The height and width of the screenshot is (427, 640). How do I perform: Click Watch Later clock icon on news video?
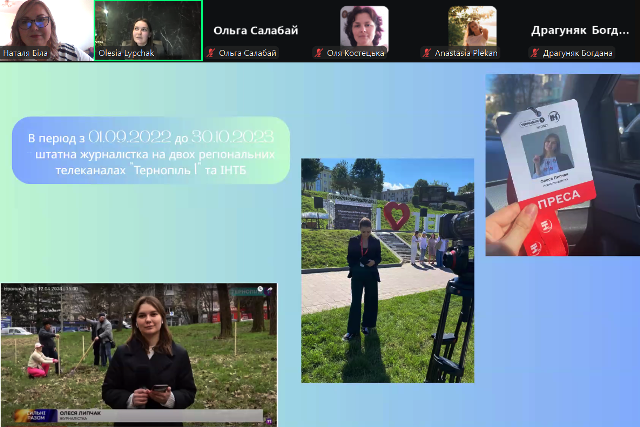258,290
